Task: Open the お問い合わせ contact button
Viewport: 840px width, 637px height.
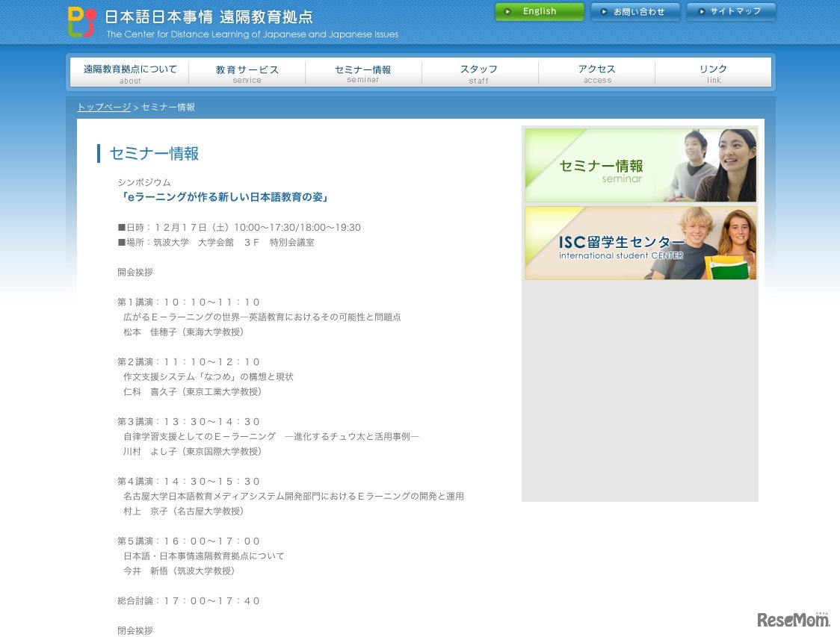Action: pos(634,11)
